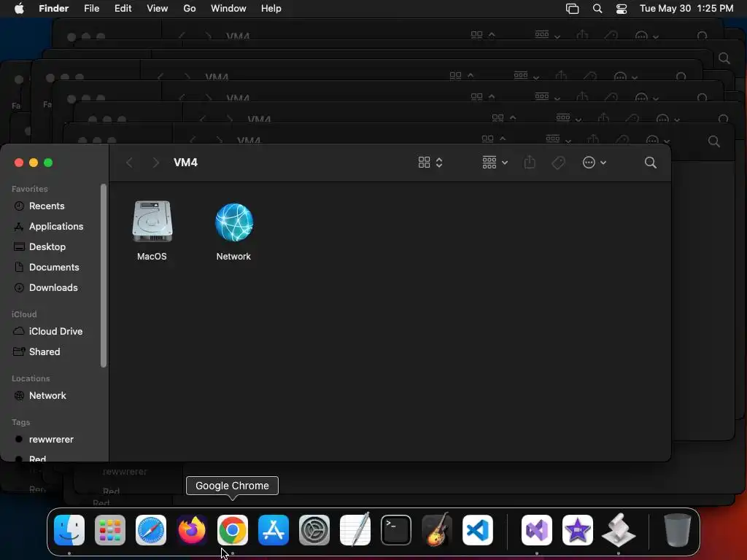Click the Edit Tags toolbar icon
The image size is (747, 560).
pyautogui.click(x=558, y=163)
